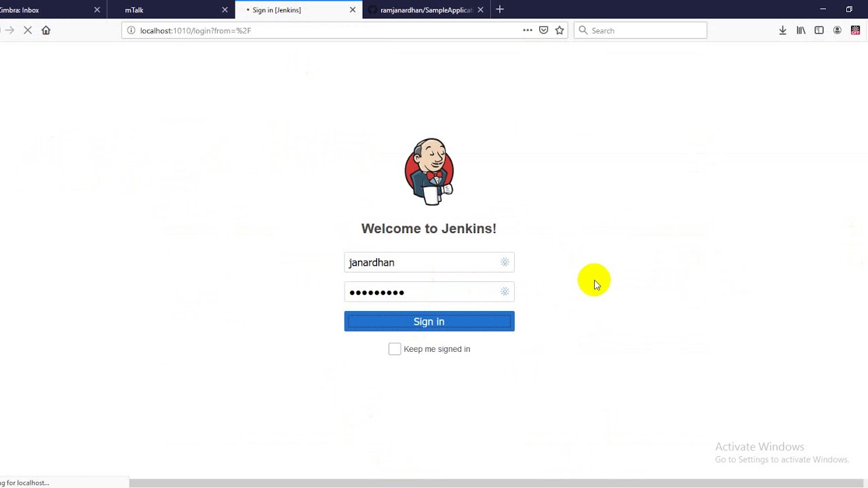Open the page actions three-dot menu
868x488 pixels.
tap(528, 30)
